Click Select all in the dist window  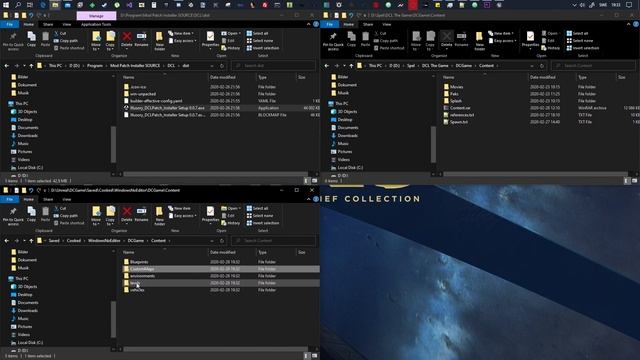click(x=258, y=33)
